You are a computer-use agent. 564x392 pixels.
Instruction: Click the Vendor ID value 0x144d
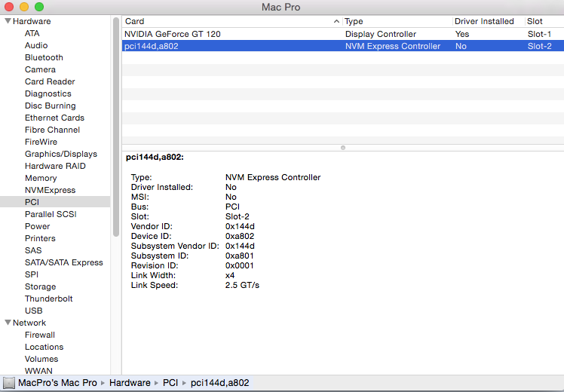pos(240,226)
